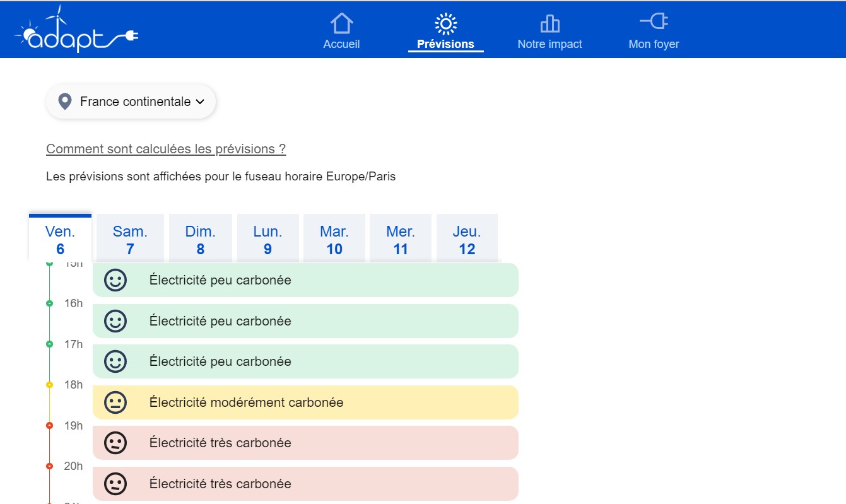846x504 pixels.
Task: Open the Mer. 11 day tab
Action: click(401, 240)
